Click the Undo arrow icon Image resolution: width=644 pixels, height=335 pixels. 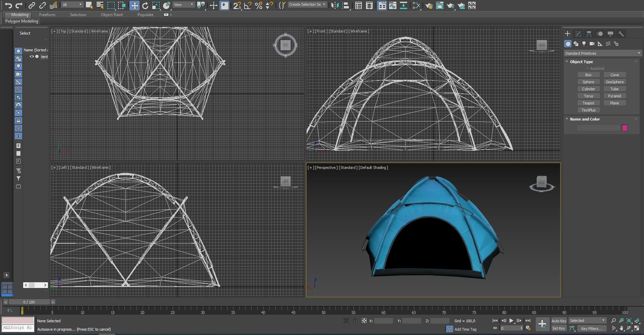point(9,5)
